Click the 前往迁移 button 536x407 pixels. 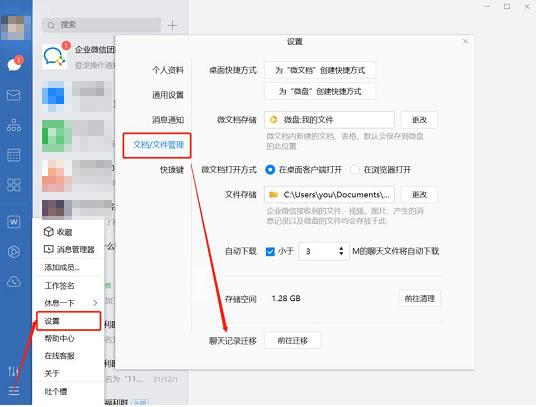click(x=293, y=340)
